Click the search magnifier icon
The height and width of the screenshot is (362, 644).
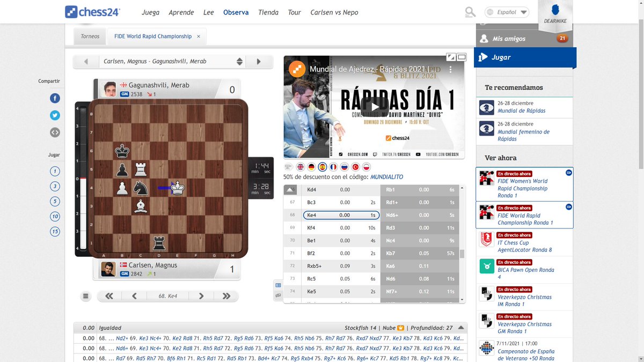(470, 12)
